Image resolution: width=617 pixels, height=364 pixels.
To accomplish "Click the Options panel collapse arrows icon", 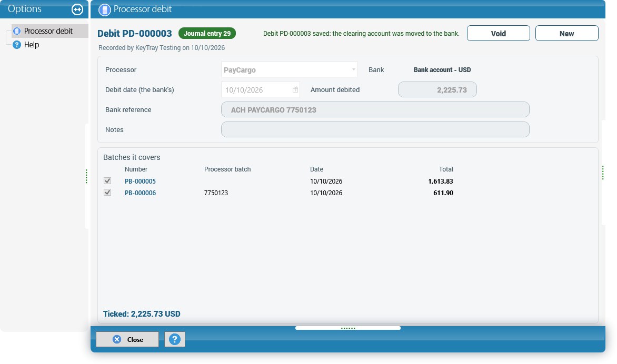I will [77, 9].
